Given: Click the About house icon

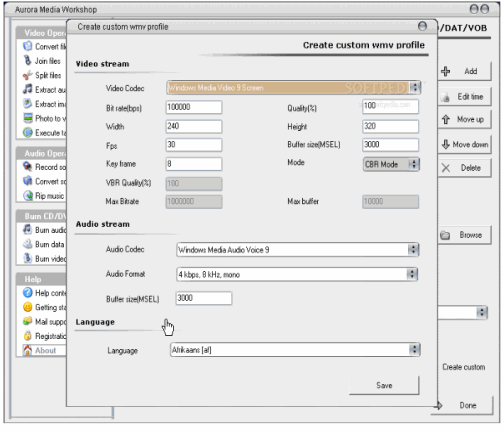Looking at the screenshot, I should 27,350.
